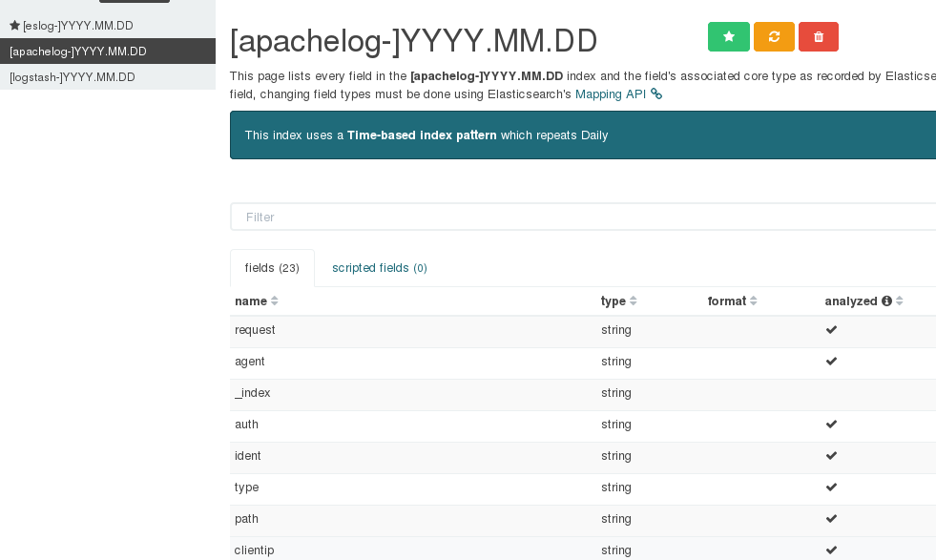Click the path field name
Screen dimensions: 936x560
[x=246, y=519]
